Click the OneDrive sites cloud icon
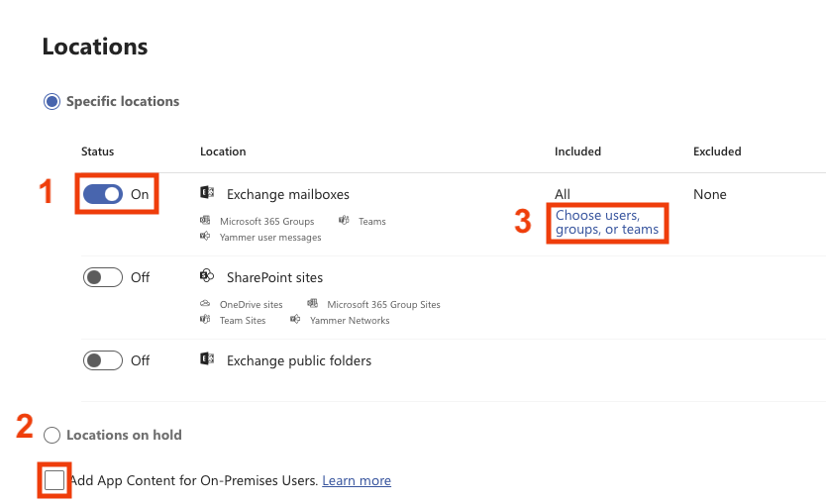The height and width of the screenshot is (504, 826). click(205, 304)
